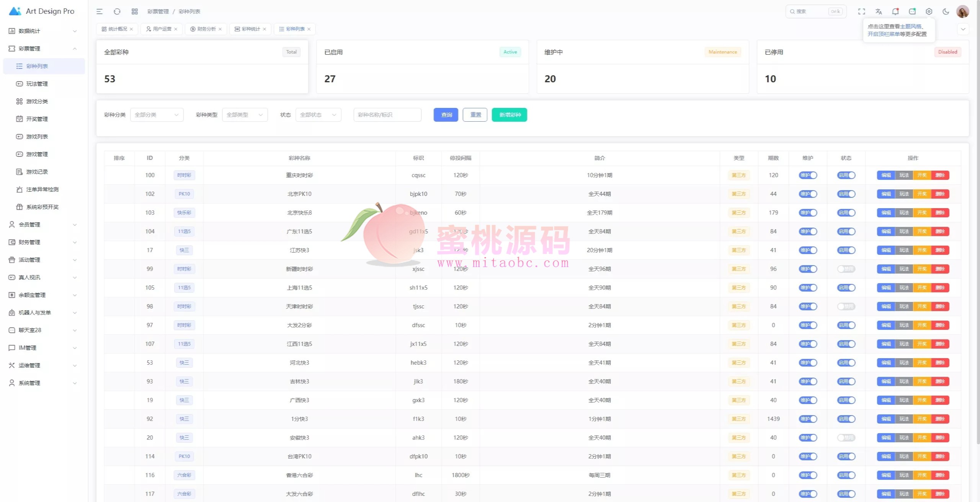Focus the 彩种名称/标识 input field
980x502 pixels.
click(x=387, y=115)
